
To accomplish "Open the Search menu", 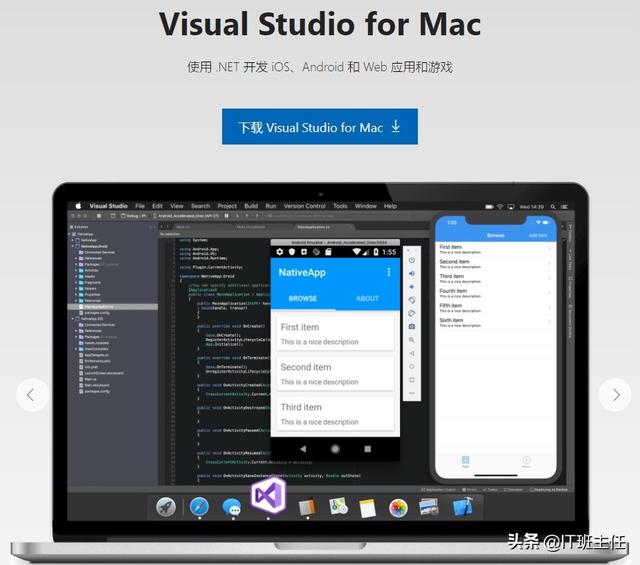I will 200,206.
